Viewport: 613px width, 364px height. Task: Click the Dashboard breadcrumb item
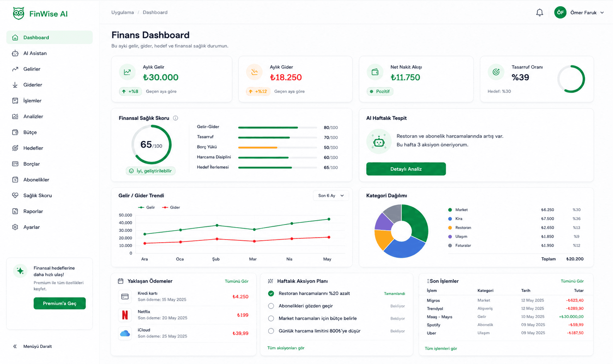[x=155, y=12]
